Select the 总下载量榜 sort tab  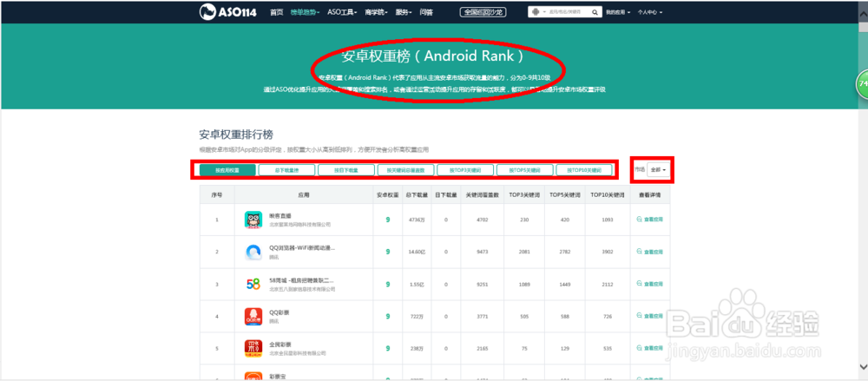286,170
